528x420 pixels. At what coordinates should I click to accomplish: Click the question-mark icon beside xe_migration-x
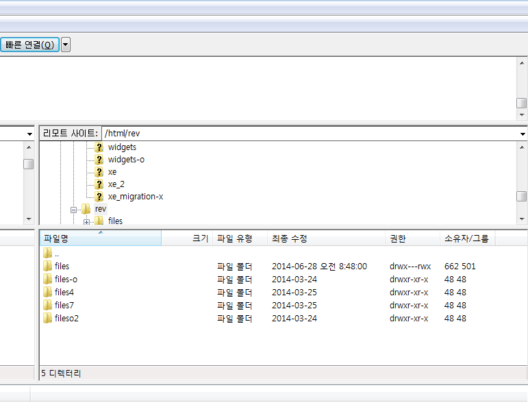tap(99, 197)
